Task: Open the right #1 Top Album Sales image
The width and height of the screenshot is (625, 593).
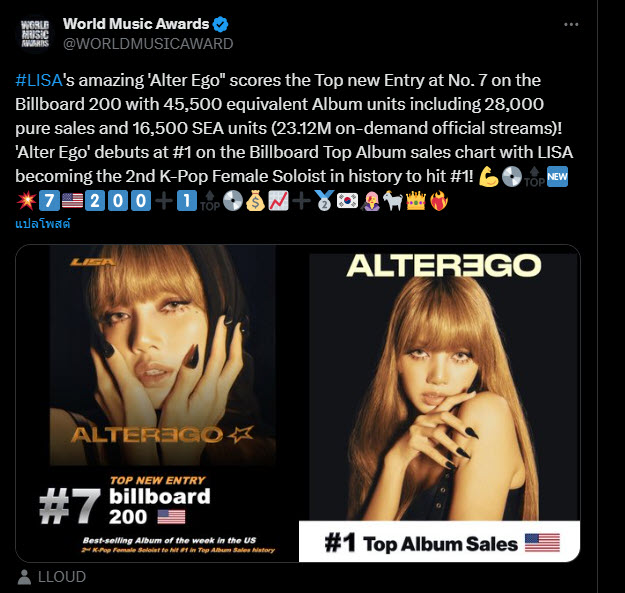Action: click(440, 403)
